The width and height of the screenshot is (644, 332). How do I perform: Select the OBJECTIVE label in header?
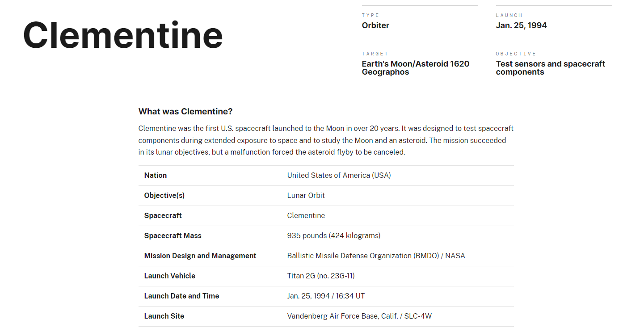tap(516, 54)
